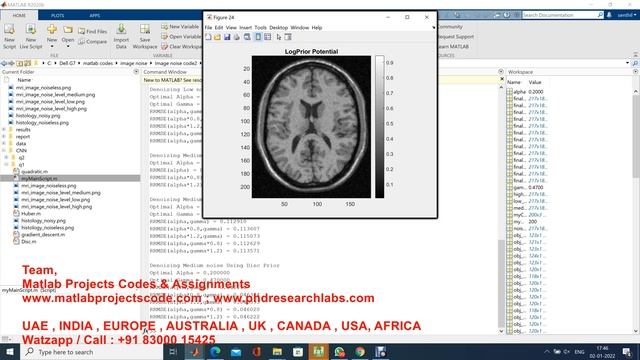Select the gradient_descent.m file

tap(43, 235)
